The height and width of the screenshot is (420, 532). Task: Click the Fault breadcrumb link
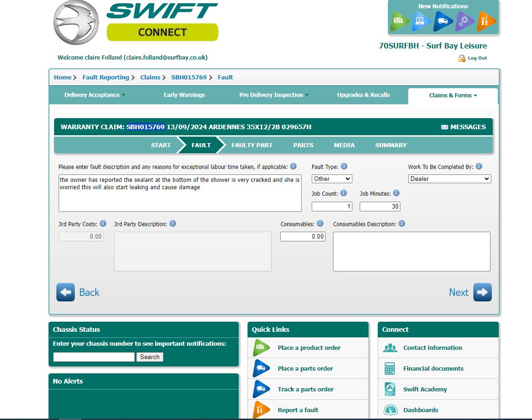(225, 77)
